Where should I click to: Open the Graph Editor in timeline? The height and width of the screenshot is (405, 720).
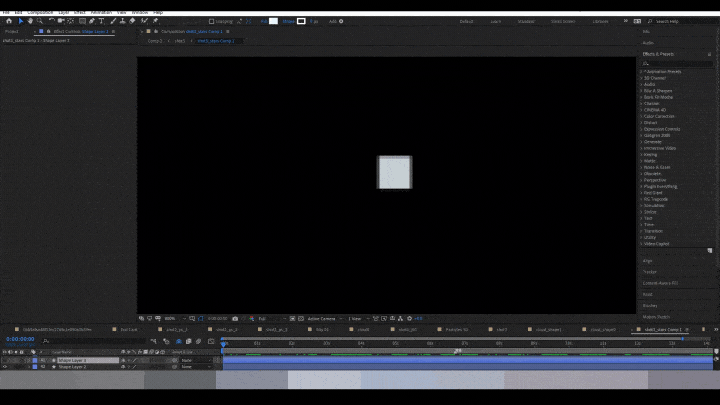[211, 341]
